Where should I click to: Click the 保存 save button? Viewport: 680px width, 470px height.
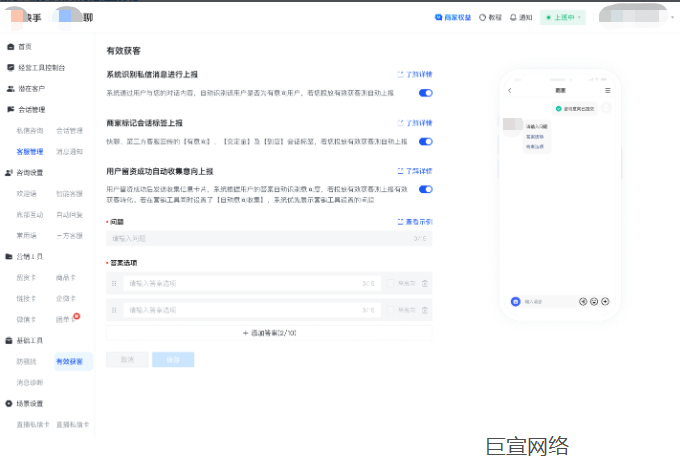[x=173, y=359]
